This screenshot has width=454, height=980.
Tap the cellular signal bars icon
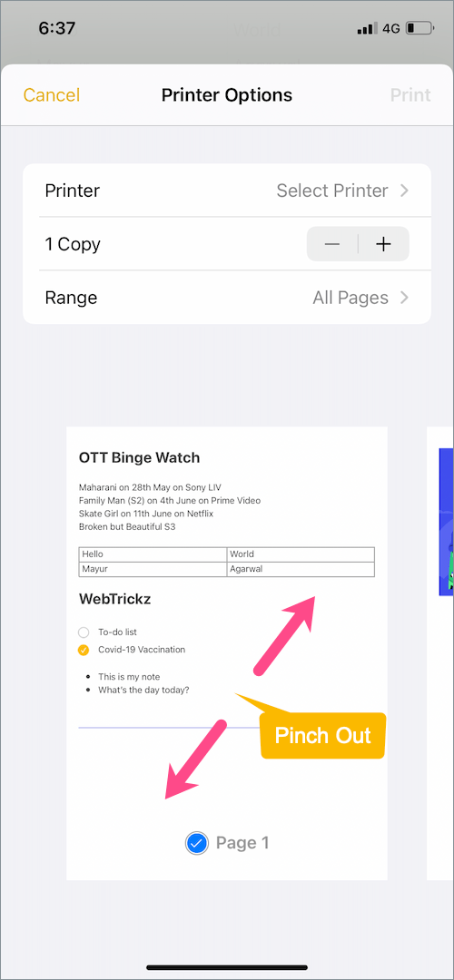point(367,28)
